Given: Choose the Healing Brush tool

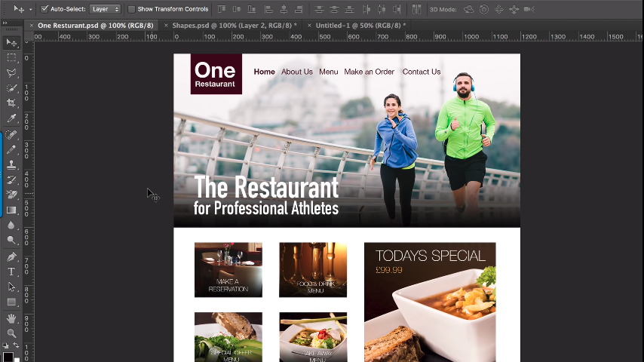Looking at the screenshot, I should (x=11, y=134).
